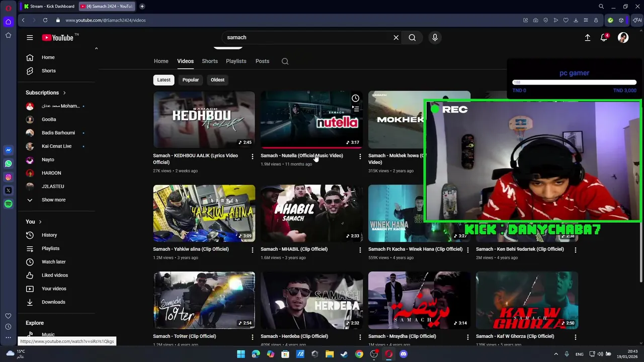Image resolution: width=644 pixels, height=362 pixels.
Task: Select the Oldest filter chip
Action: point(217,80)
